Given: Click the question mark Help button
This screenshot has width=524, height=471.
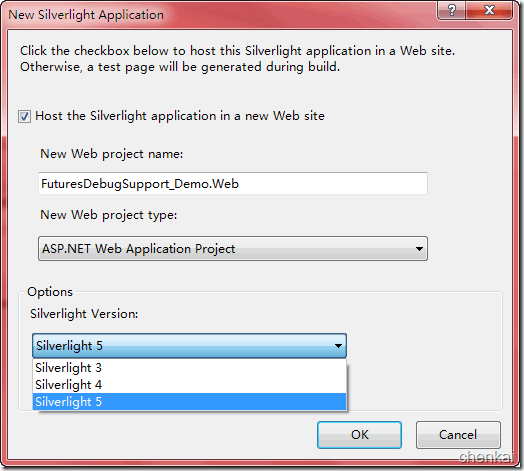Looking at the screenshot, I should (x=451, y=11).
